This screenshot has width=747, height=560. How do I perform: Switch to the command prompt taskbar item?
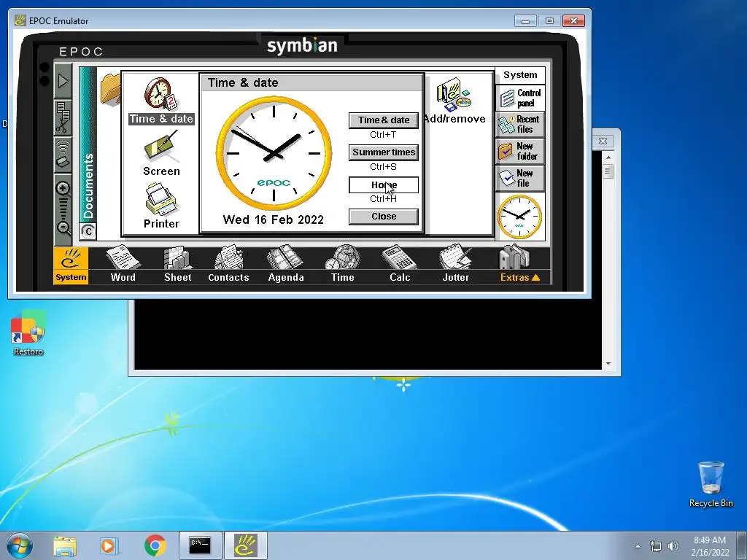[200, 545]
